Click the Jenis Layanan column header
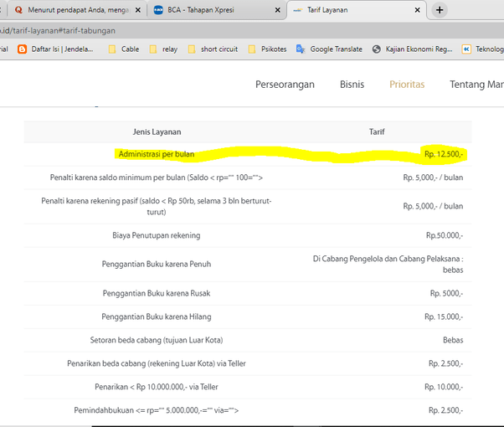 click(157, 131)
